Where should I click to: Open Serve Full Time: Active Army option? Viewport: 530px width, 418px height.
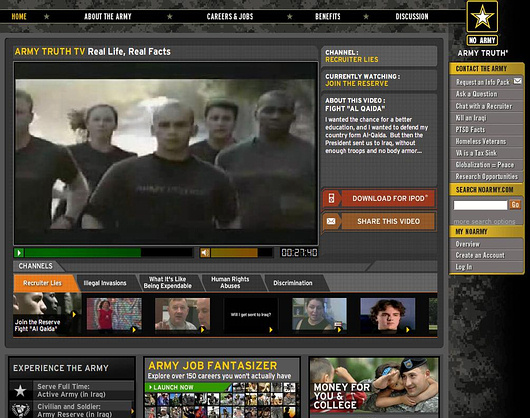click(x=71, y=390)
